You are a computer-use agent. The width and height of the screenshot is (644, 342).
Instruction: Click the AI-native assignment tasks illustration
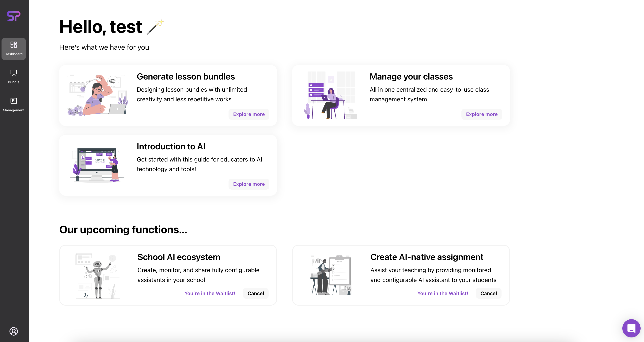331,275
